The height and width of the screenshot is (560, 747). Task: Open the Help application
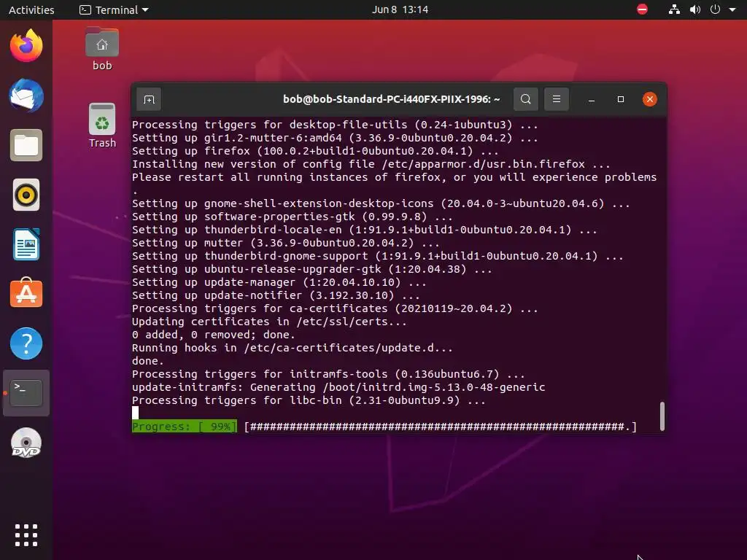26,343
